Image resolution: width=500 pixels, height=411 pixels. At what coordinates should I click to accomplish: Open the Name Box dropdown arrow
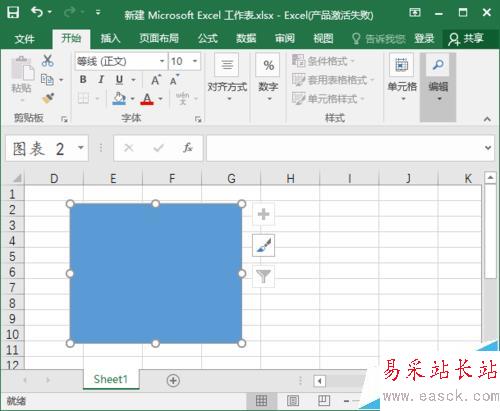(81, 148)
